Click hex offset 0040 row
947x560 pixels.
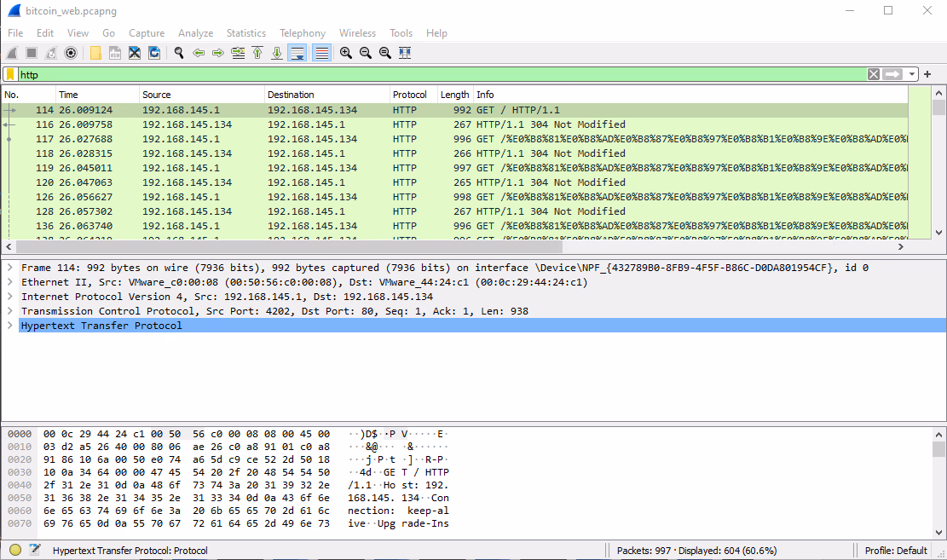point(228,485)
